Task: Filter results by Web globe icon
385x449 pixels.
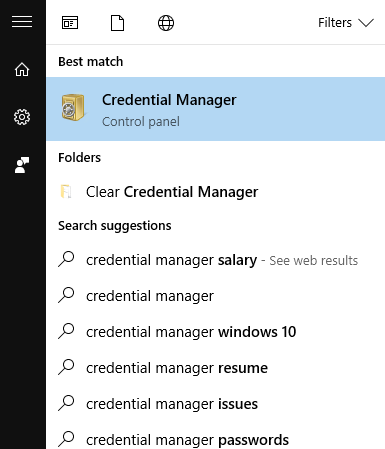Action: point(166,23)
